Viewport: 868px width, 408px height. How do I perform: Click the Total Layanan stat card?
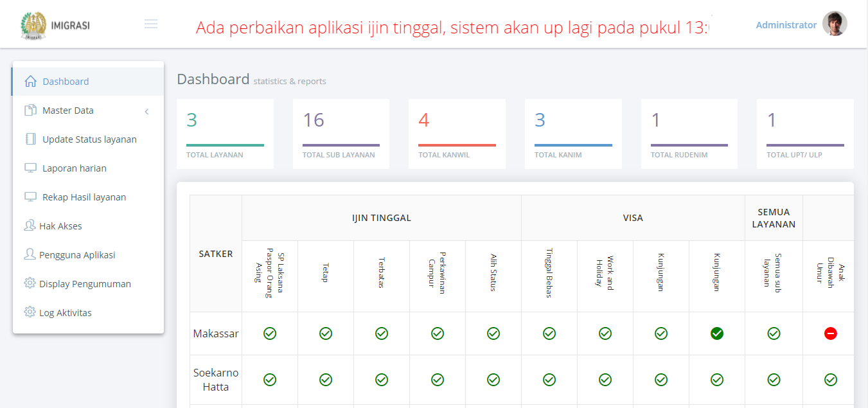click(x=225, y=134)
